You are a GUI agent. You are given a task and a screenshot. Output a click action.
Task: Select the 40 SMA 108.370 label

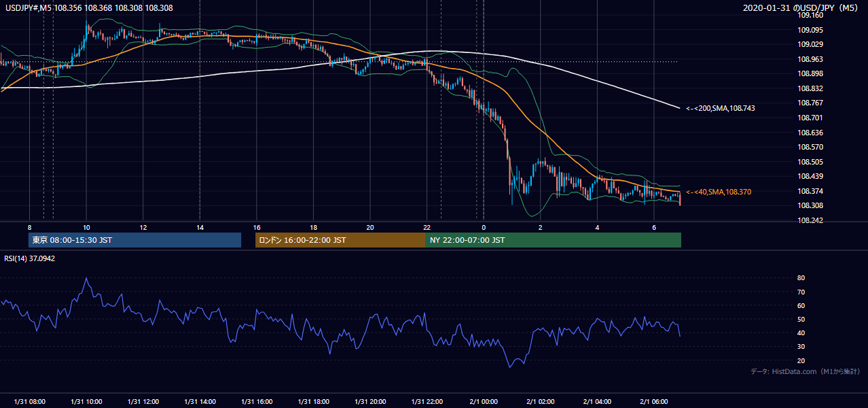(x=719, y=192)
